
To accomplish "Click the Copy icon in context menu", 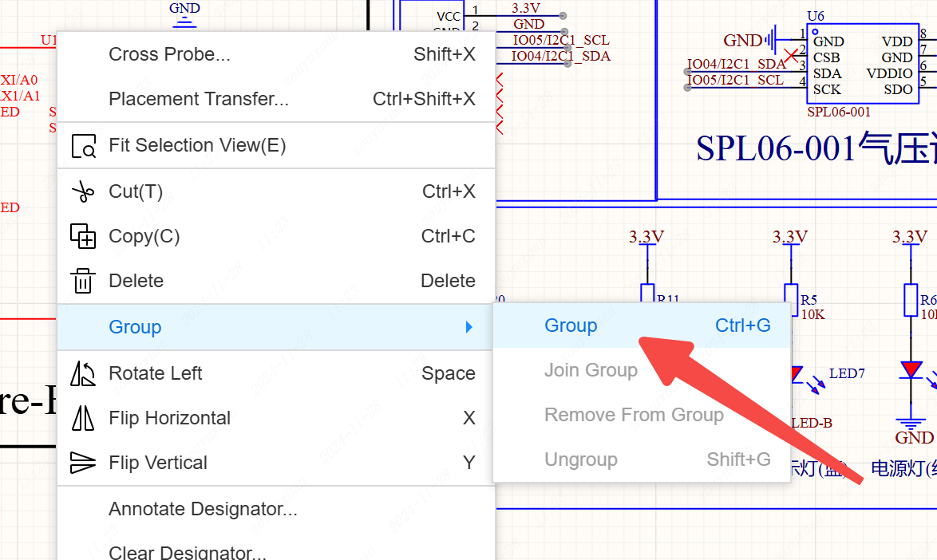I will pos(83,236).
